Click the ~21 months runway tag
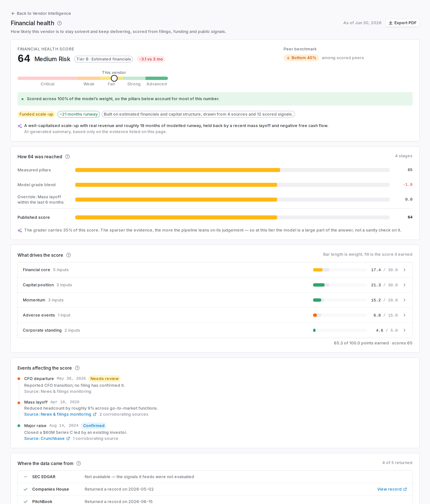 (x=79, y=114)
